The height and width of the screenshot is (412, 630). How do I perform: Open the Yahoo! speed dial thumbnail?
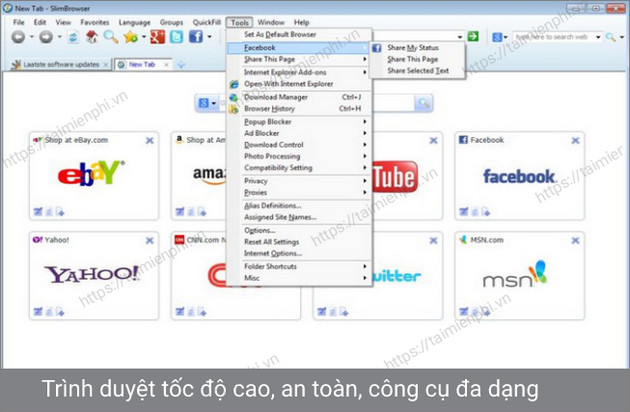point(91,274)
